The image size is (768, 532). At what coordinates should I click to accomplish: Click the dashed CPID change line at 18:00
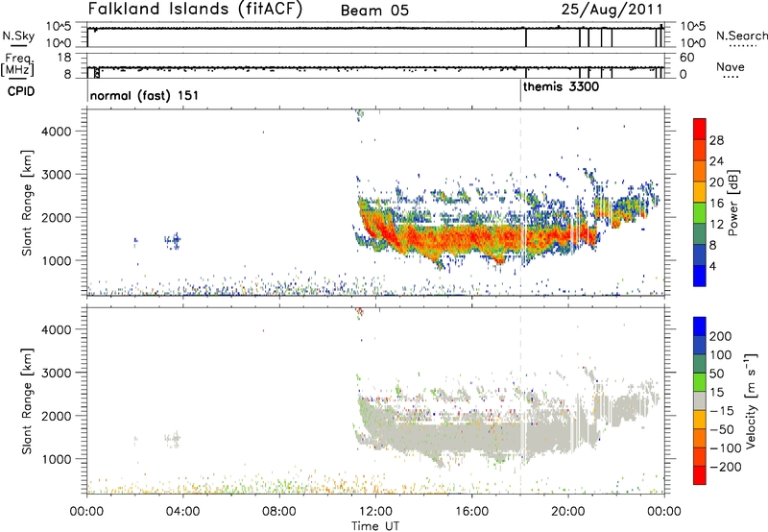click(x=520, y=203)
